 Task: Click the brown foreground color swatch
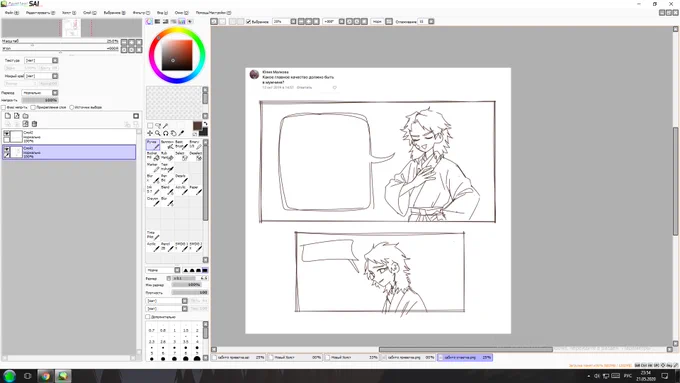pyautogui.click(x=197, y=126)
